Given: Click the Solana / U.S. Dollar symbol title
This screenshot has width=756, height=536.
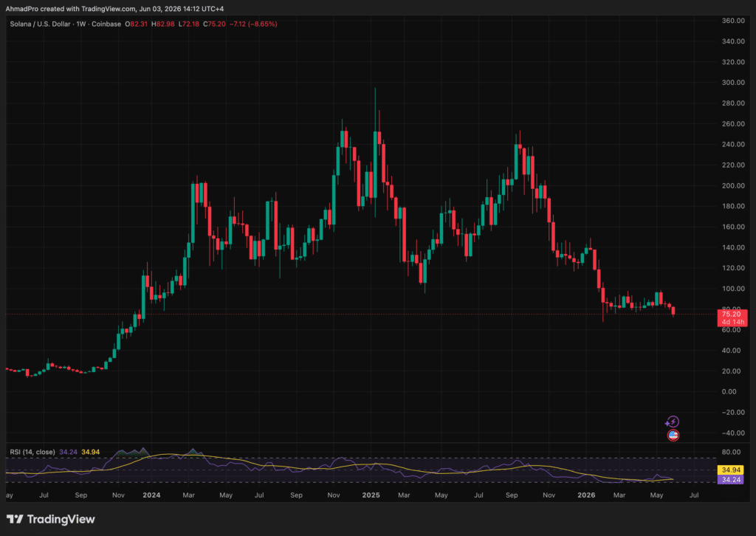Looking at the screenshot, I should (40, 24).
